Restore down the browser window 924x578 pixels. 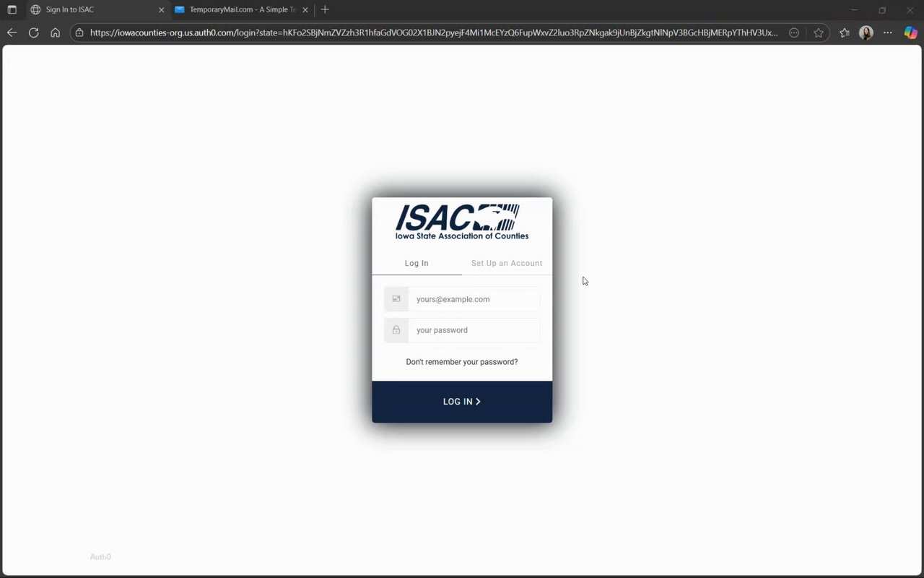point(882,10)
